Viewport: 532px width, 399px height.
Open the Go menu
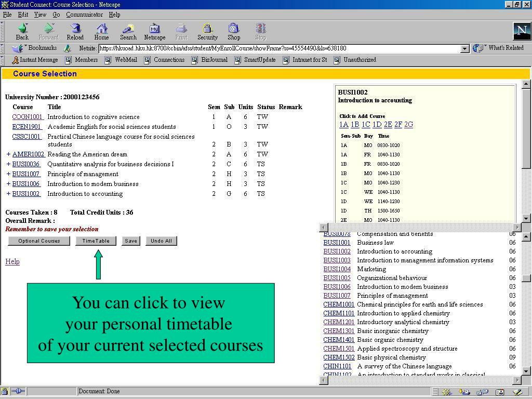[56, 15]
